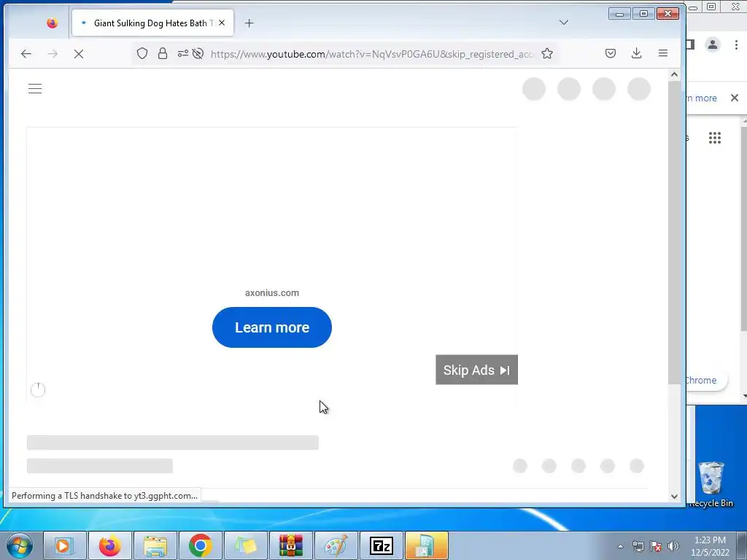This screenshot has width=747, height=560.
Task: Open the YouTube hamburger guide menu
Action: (x=35, y=88)
